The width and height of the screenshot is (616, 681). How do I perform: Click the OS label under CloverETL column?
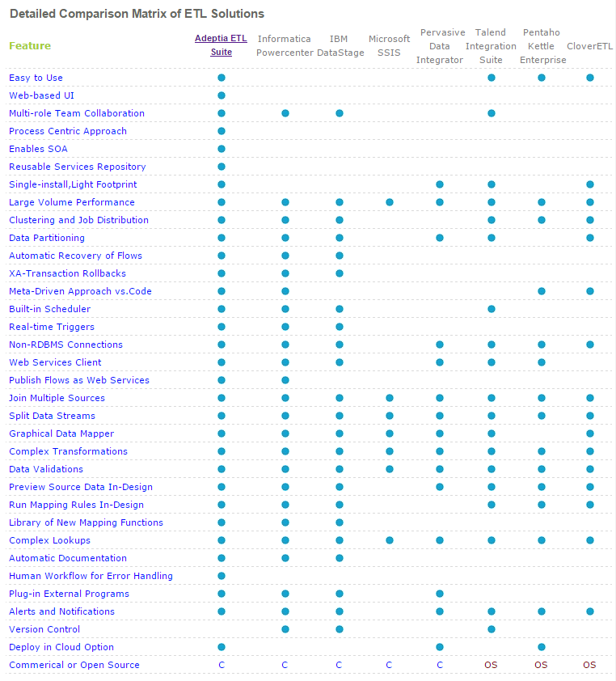[589, 665]
